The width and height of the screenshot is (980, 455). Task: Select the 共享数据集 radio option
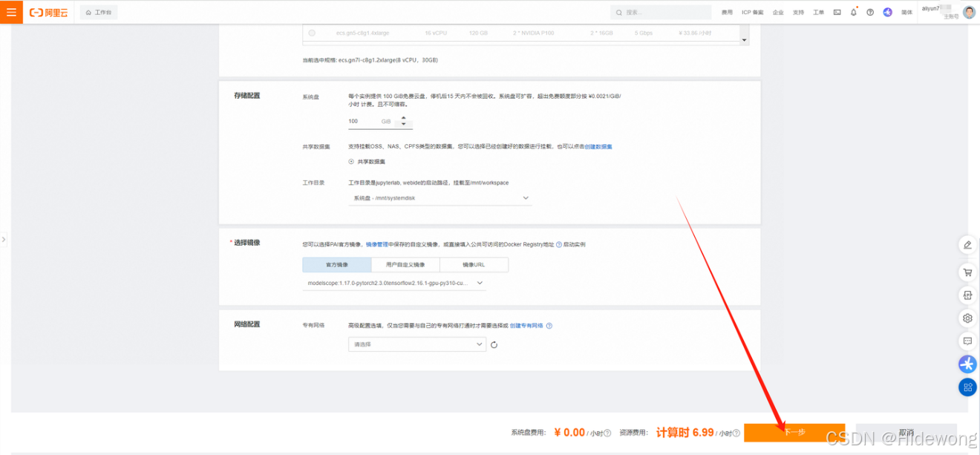(351, 161)
